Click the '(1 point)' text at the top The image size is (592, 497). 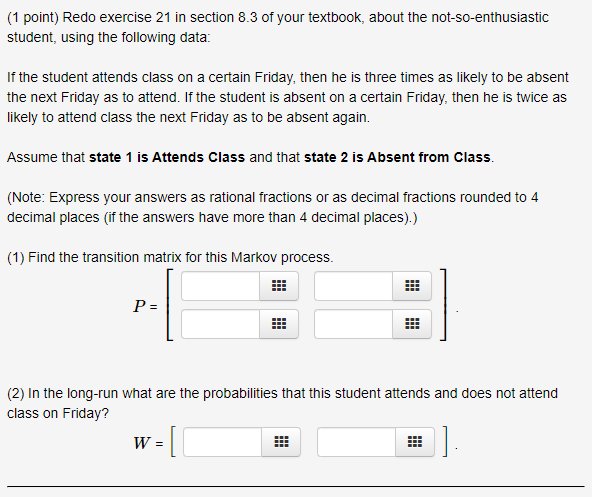tap(33, 17)
